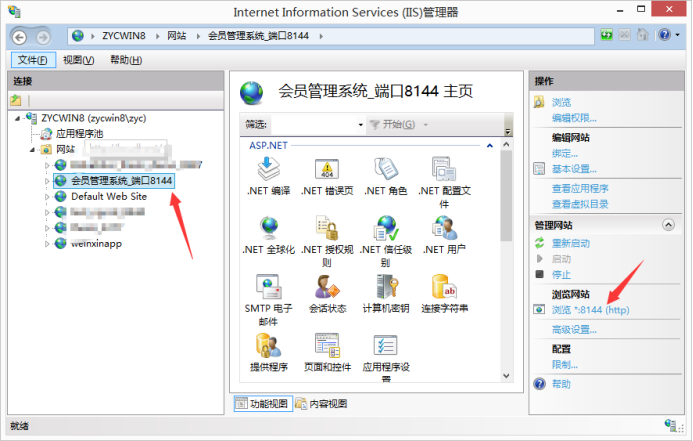Viewport: 693px width, 441px height.
Task: Open the .NET 授权规则 feature icon
Action: (x=327, y=228)
